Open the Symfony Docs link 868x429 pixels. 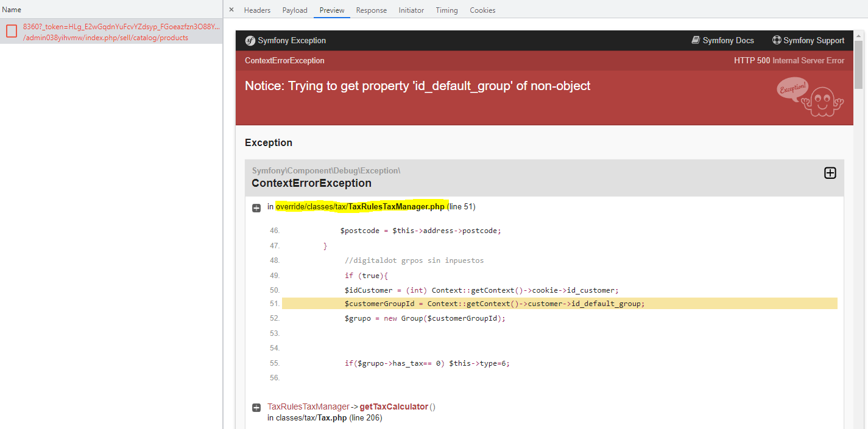coord(728,41)
